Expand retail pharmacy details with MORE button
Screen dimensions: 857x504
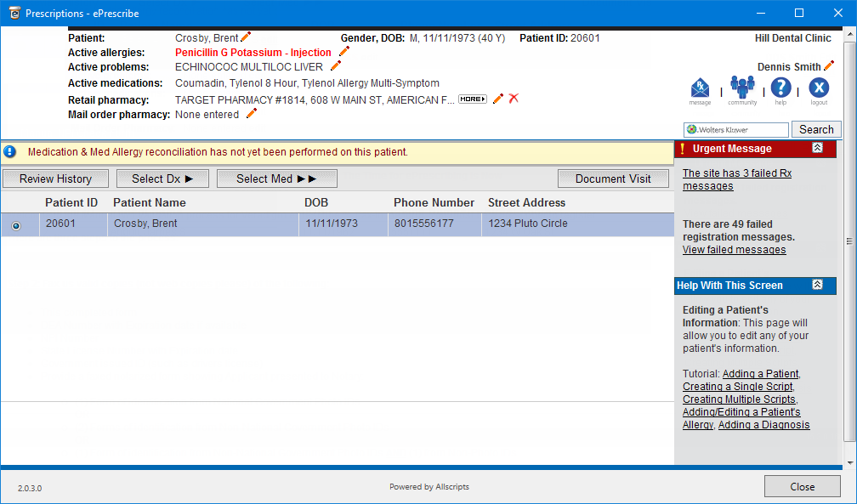[x=473, y=99]
